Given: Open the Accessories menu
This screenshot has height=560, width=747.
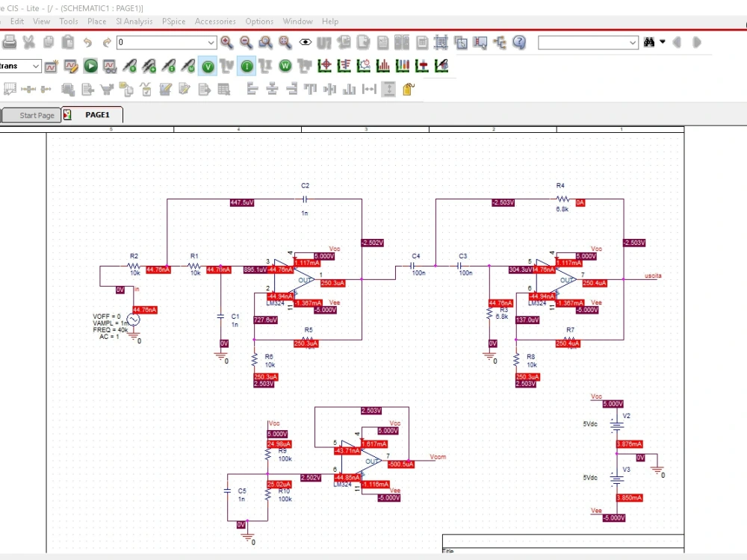Looking at the screenshot, I should [x=215, y=22].
